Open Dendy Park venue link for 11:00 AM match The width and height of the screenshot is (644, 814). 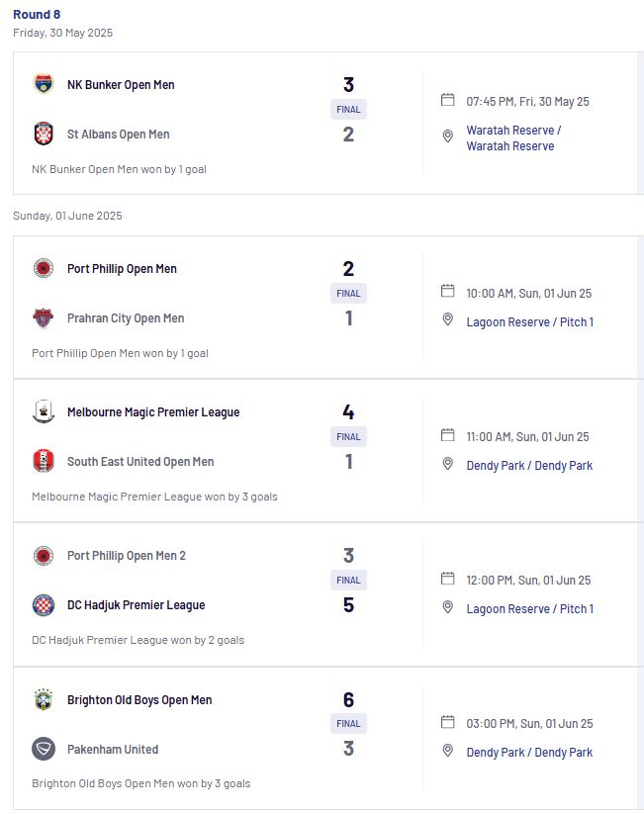(529, 466)
